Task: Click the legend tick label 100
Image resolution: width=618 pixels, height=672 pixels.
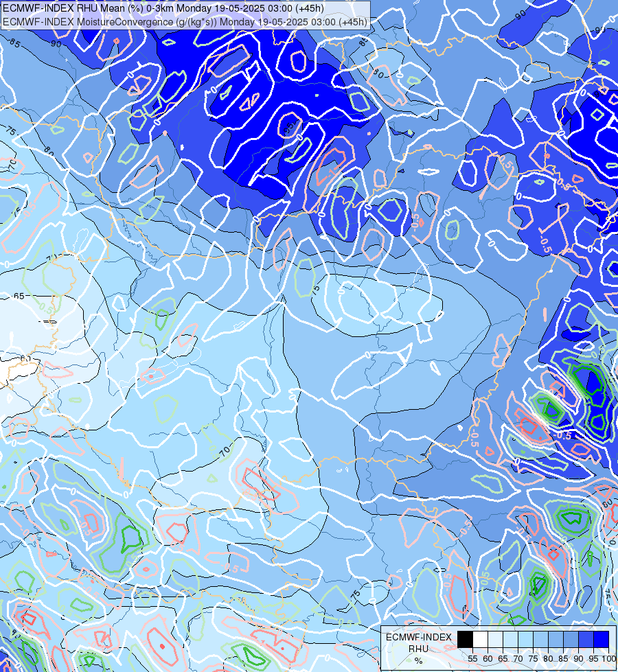Action: click(x=608, y=659)
